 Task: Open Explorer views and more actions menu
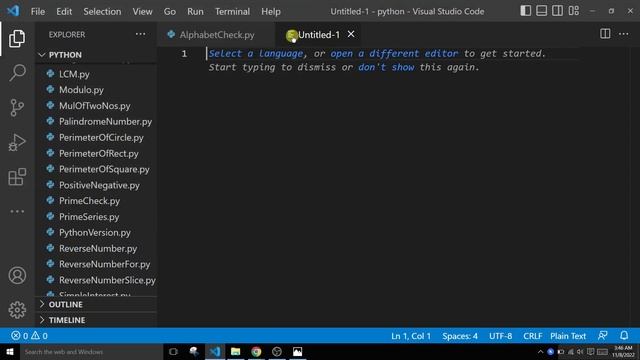pos(140,34)
